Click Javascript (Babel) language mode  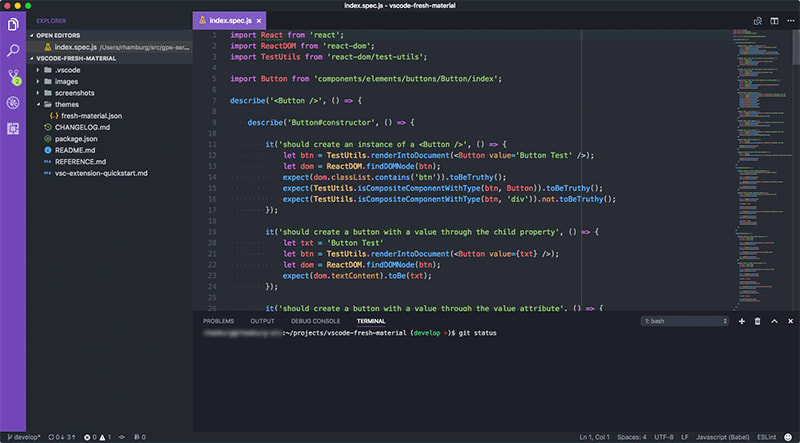[x=723, y=437]
